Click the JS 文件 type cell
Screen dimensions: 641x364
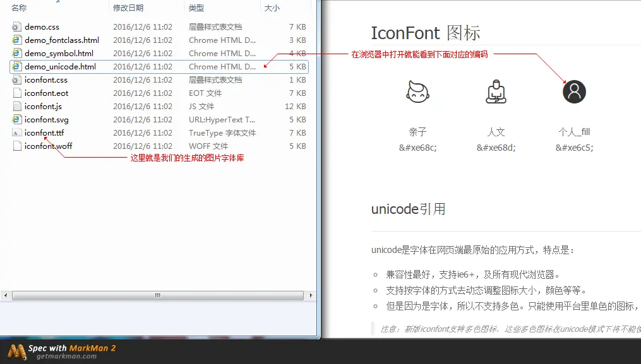(201, 107)
